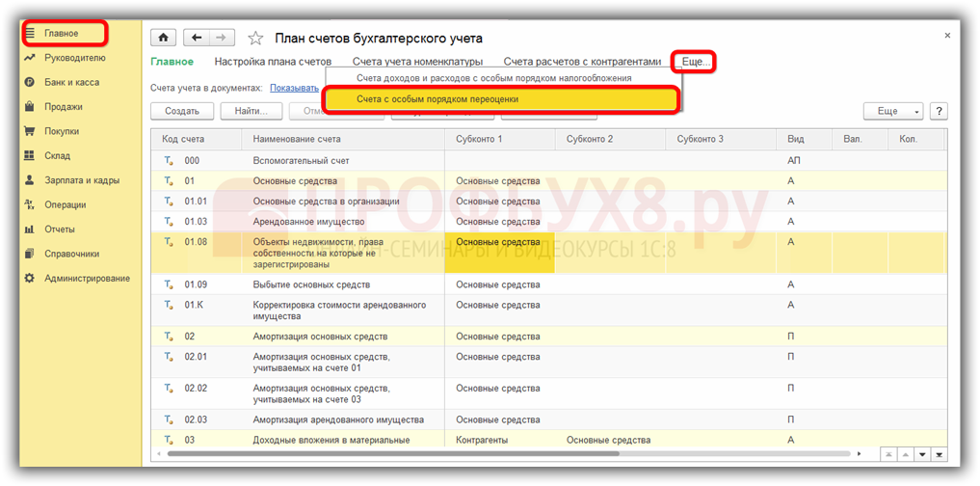980x486 pixels.
Task: Click the Продажи shopping bag icon
Action: pos(29,106)
